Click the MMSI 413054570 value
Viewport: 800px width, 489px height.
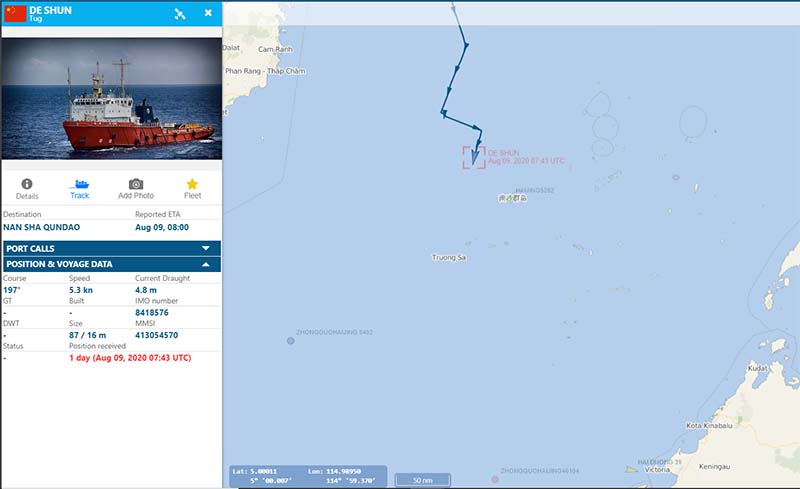157,335
